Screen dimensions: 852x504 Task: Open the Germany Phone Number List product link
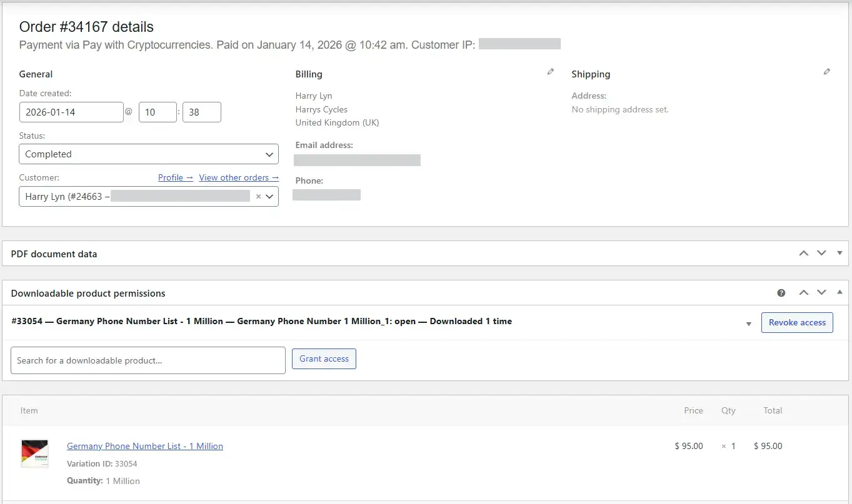pyautogui.click(x=144, y=446)
